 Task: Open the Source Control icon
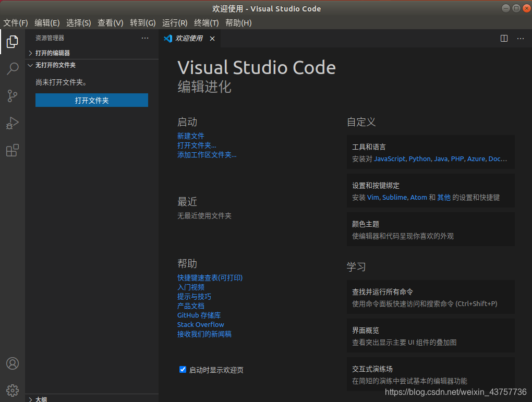tap(13, 95)
